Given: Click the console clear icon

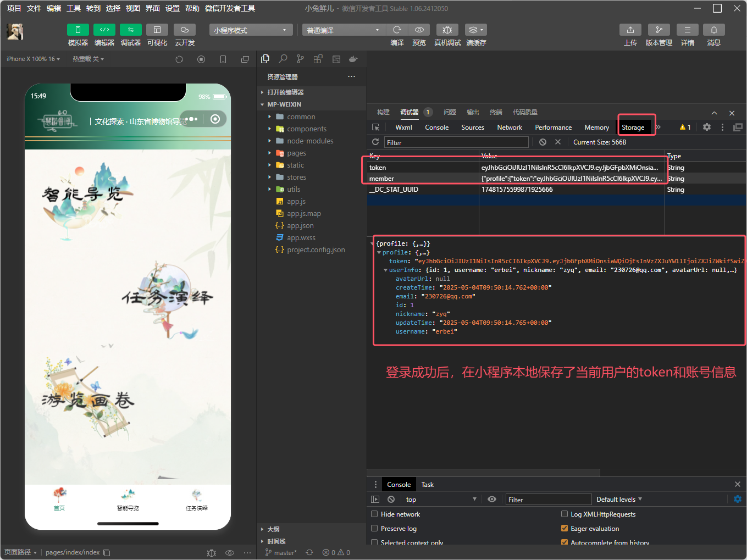Looking at the screenshot, I should [x=391, y=499].
